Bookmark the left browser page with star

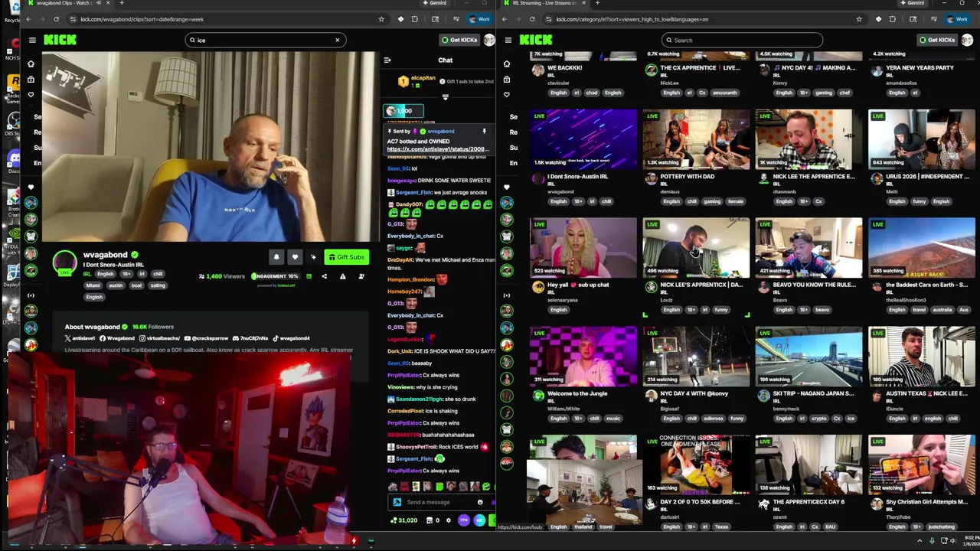[381, 19]
